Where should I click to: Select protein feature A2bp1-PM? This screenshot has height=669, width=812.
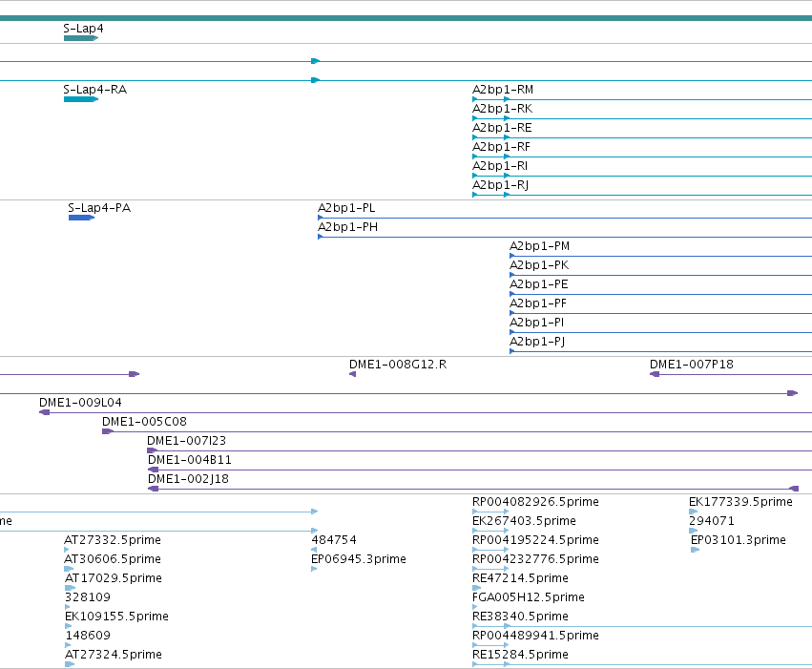540,246
